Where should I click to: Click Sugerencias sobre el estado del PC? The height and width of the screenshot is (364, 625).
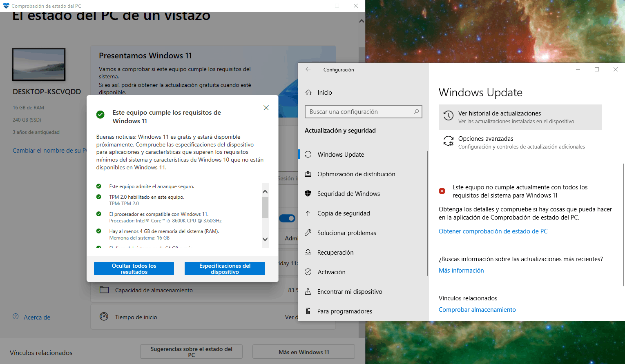point(191,352)
